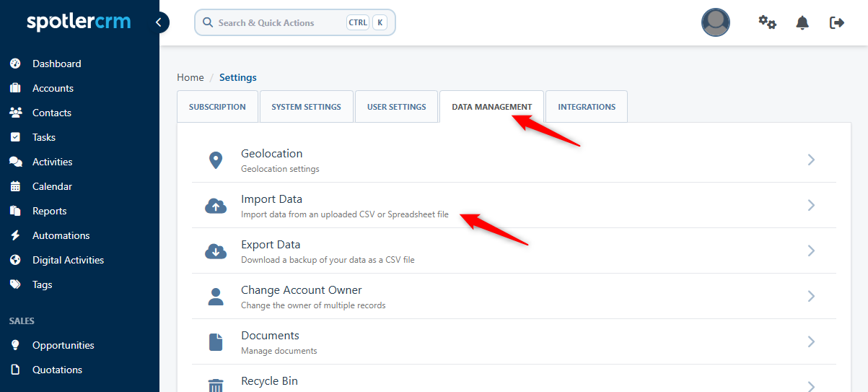Open notifications bell

(802, 22)
